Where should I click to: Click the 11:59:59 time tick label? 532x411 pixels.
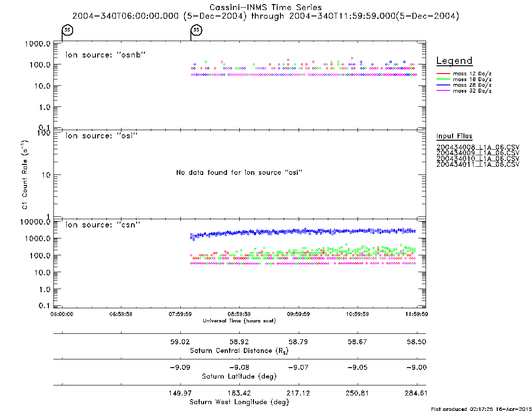416,314
